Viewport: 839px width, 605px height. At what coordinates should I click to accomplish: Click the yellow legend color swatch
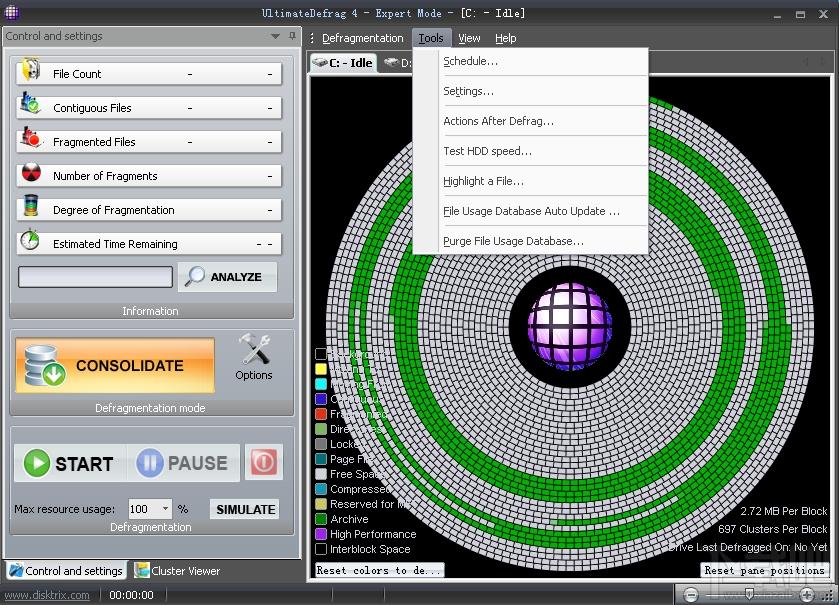point(321,369)
